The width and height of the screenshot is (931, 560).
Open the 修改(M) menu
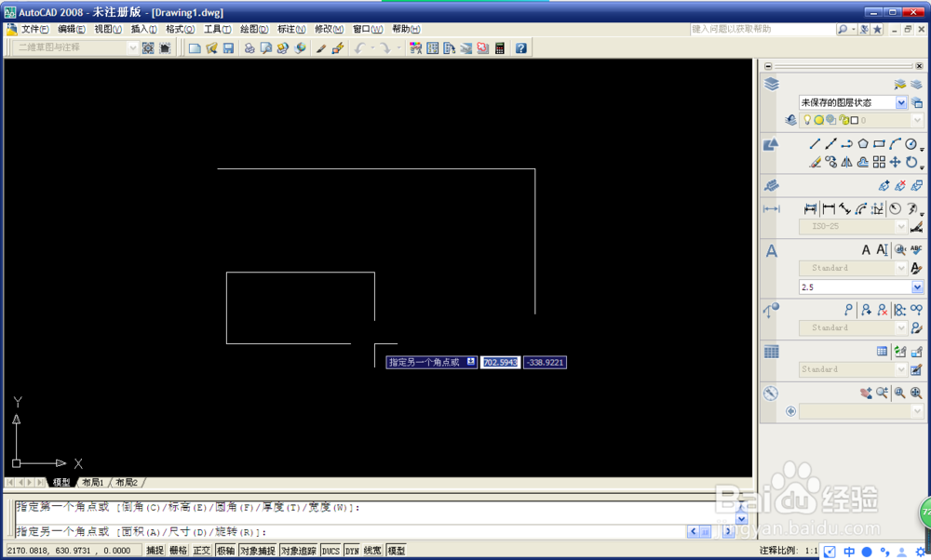coord(329,29)
